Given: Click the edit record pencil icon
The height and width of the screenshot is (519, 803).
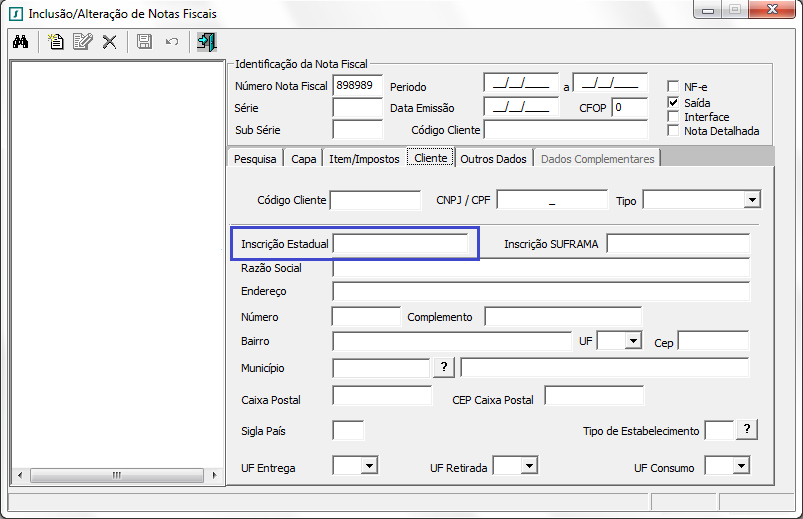Looking at the screenshot, I should [x=82, y=42].
